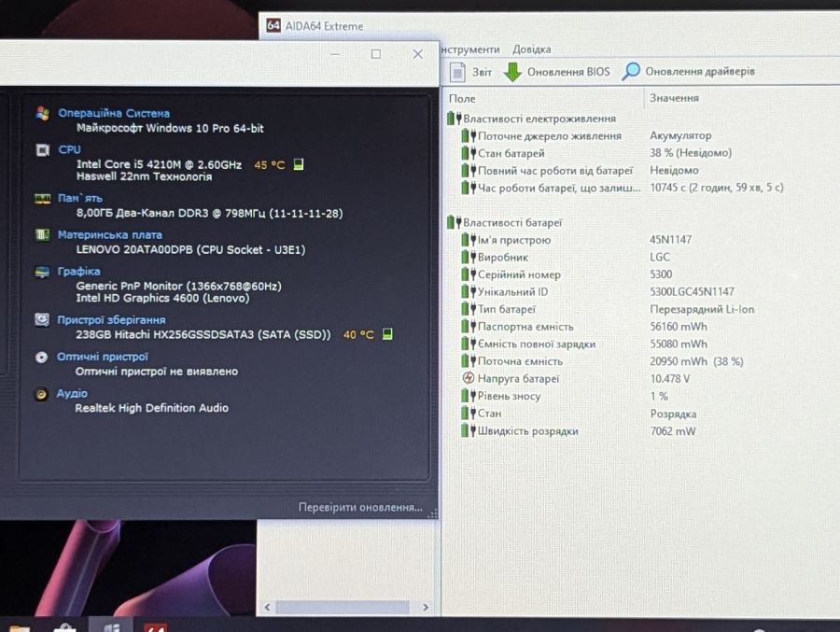The width and height of the screenshot is (840, 632).
Task: Click Microsoft Store bag icon on the taskbar
Action: (64, 627)
